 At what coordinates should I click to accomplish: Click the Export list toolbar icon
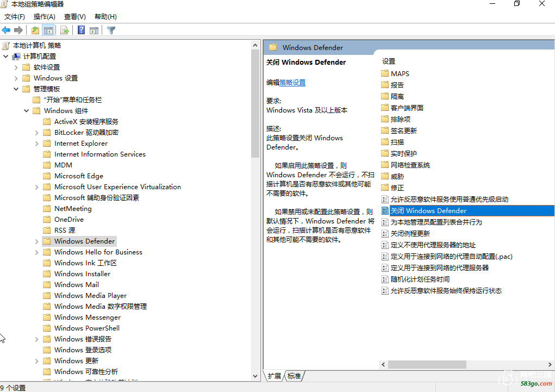(x=65, y=30)
